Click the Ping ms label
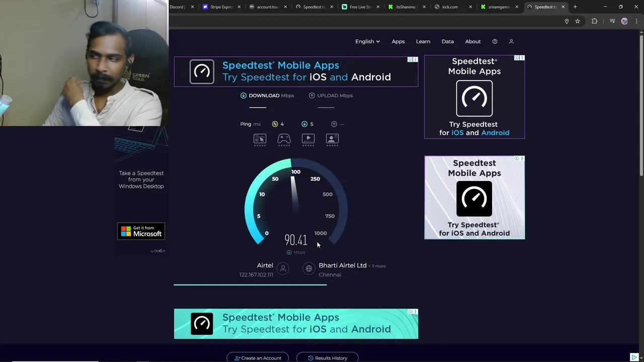644x362 pixels. tap(250, 124)
